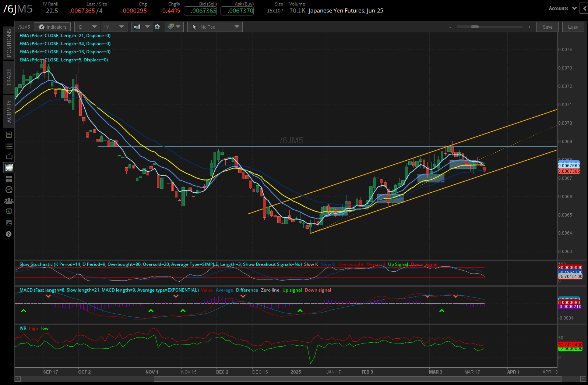
Task: Click the zoom-out minus beside slider
Action: 450,27
